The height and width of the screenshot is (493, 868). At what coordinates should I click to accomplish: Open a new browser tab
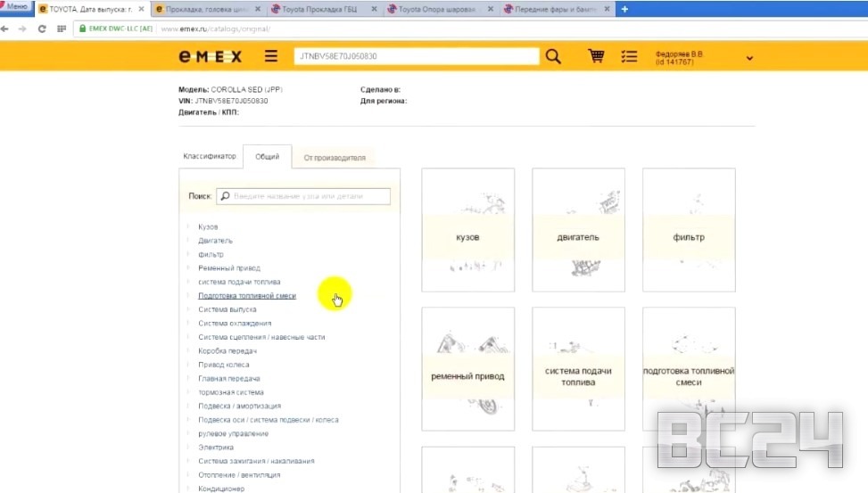pyautogui.click(x=624, y=9)
